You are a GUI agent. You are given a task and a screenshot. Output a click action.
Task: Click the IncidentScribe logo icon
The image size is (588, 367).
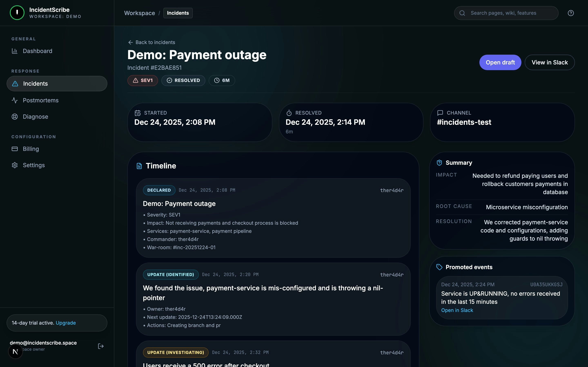(x=17, y=13)
